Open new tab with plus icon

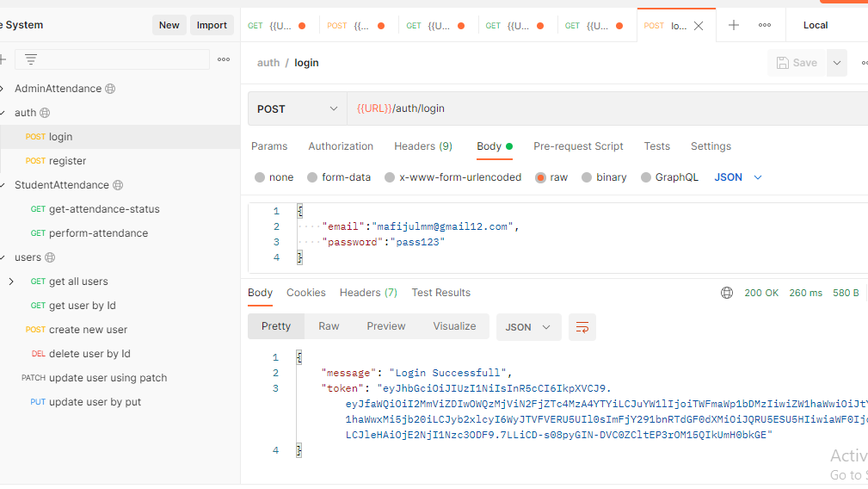[734, 26]
